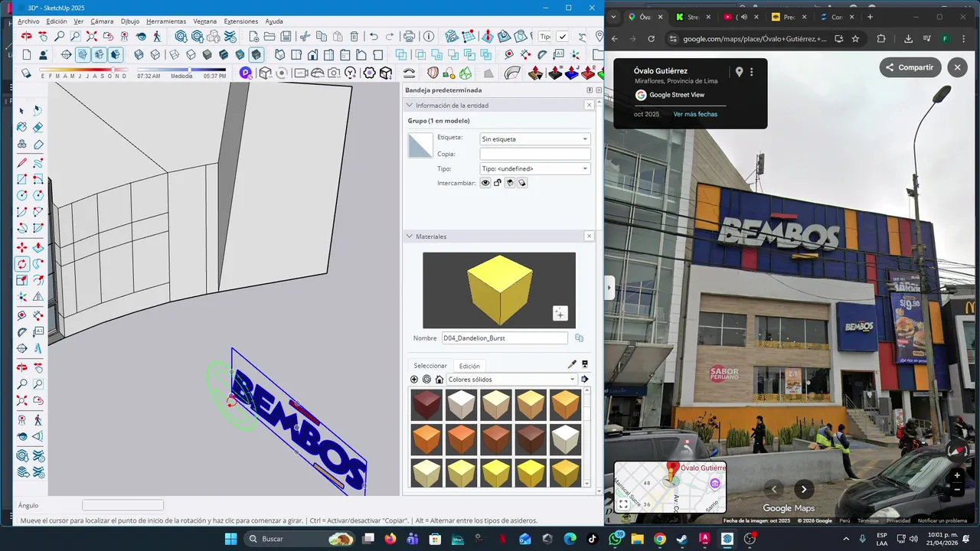The width and height of the screenshot is (980, 551).
Task: Toggle X-Ray face style cube
Action: pos(139,54)
